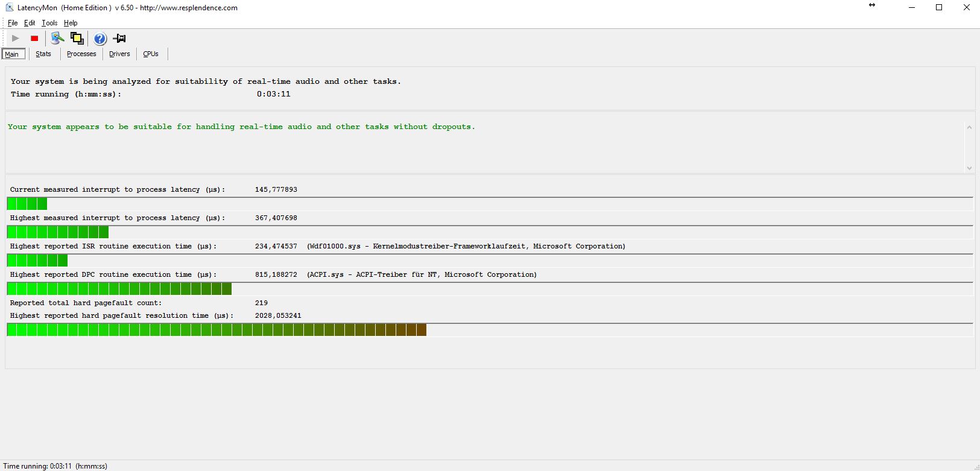Minimize the LatencyMon window

(912, 8)
